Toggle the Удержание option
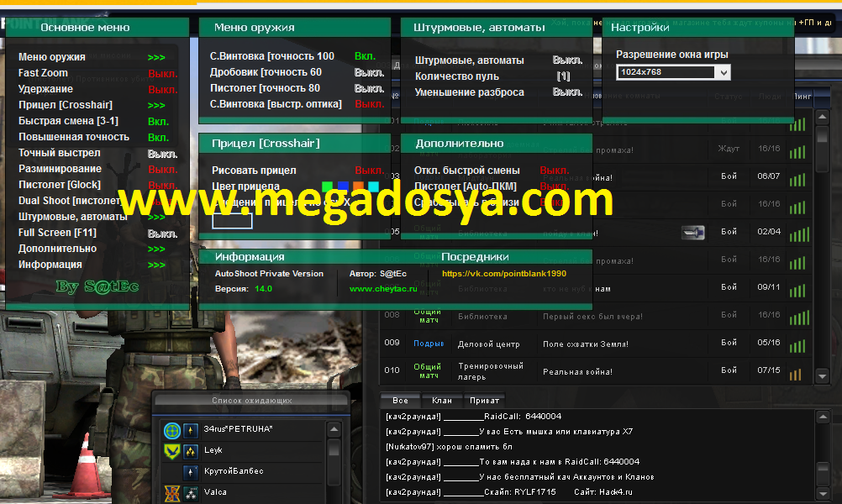 163,90
